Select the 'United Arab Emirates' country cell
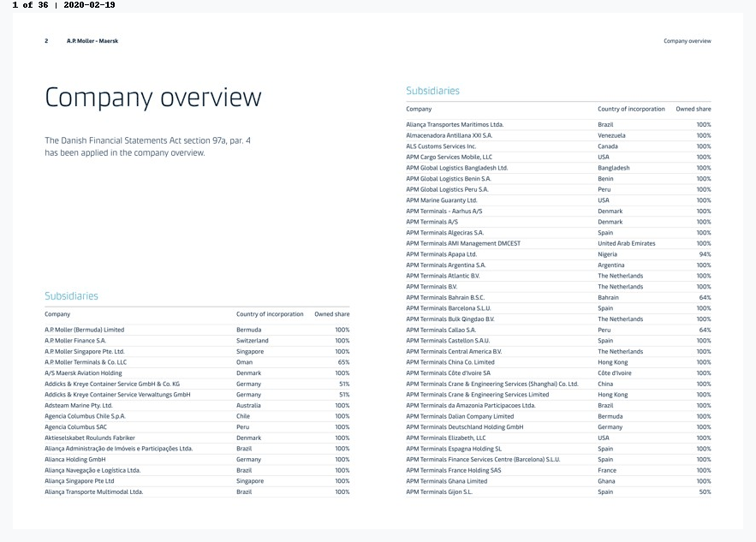The height and width of the screenshot is (542, 756). pos(627,243)
